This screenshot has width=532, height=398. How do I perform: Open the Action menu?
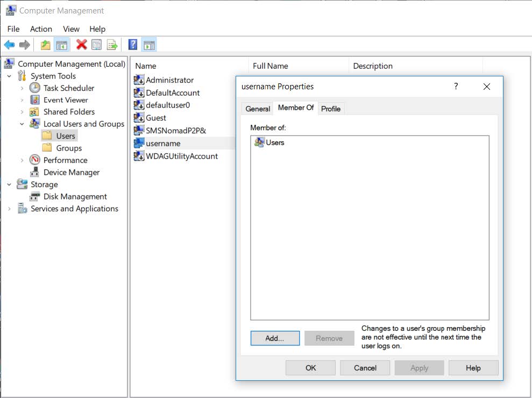click(41, 29)
